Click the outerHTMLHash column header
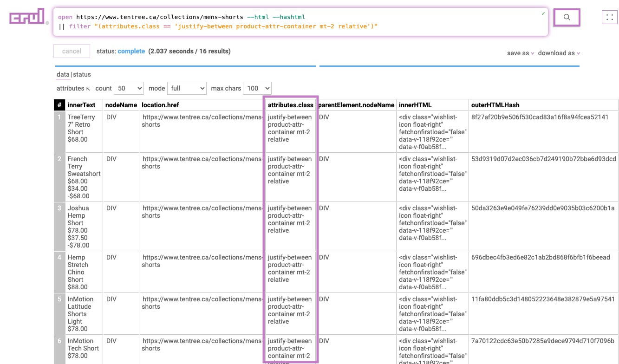619x364 pixels. coord(543,105)
